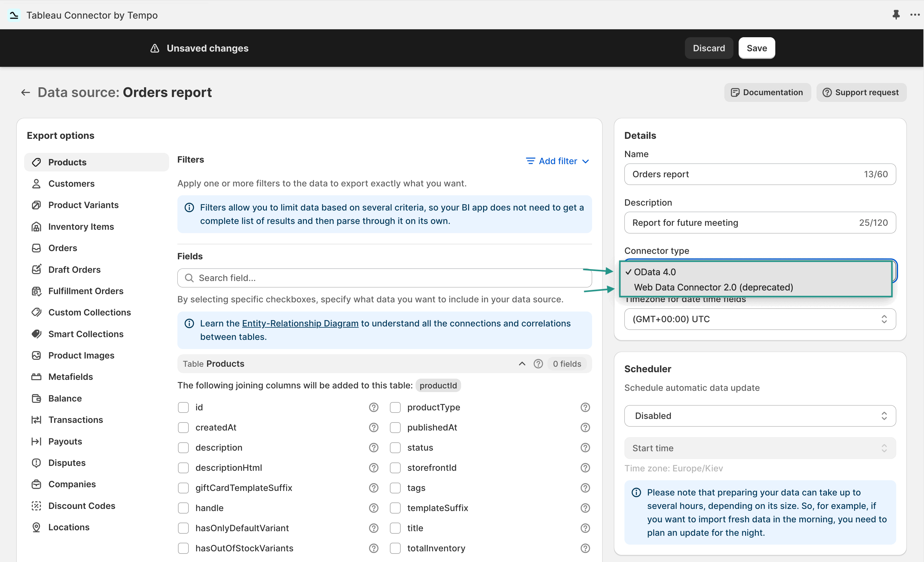Click the Tempo connector logo icon
924x562 pixels.
pos(14,15)
